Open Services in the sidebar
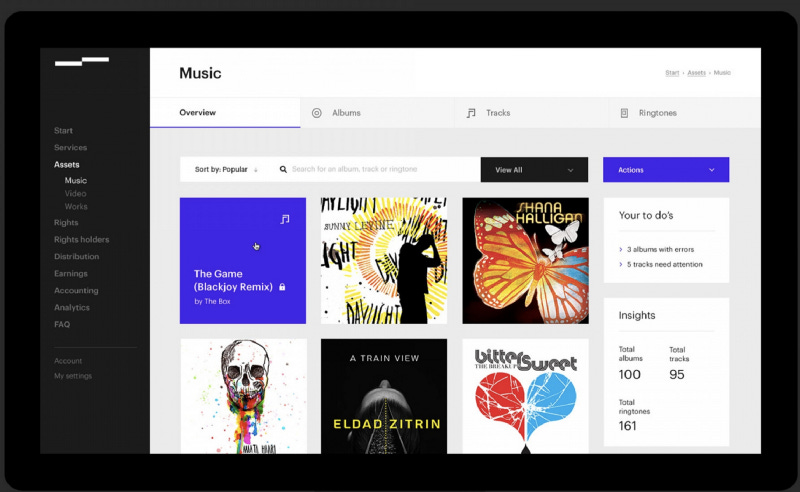Image resolution: width=800 pixels, height=492 pixels. [x=70, y=147]
